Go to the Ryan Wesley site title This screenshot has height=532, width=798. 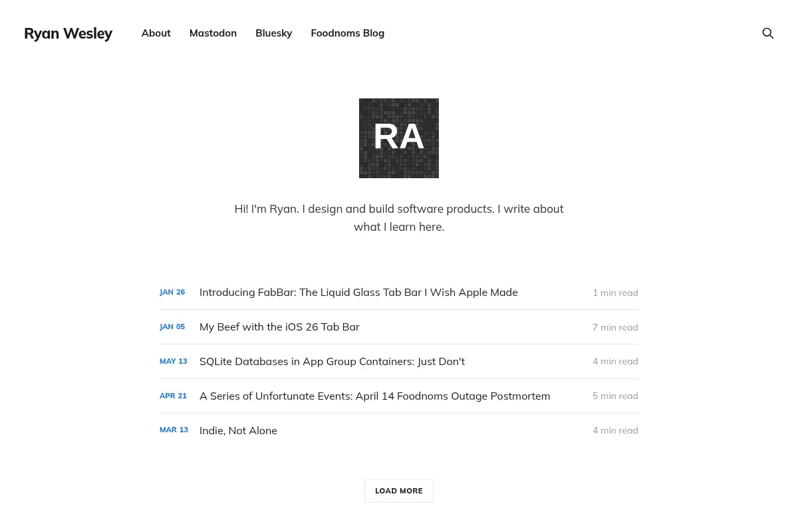(68, 33)
